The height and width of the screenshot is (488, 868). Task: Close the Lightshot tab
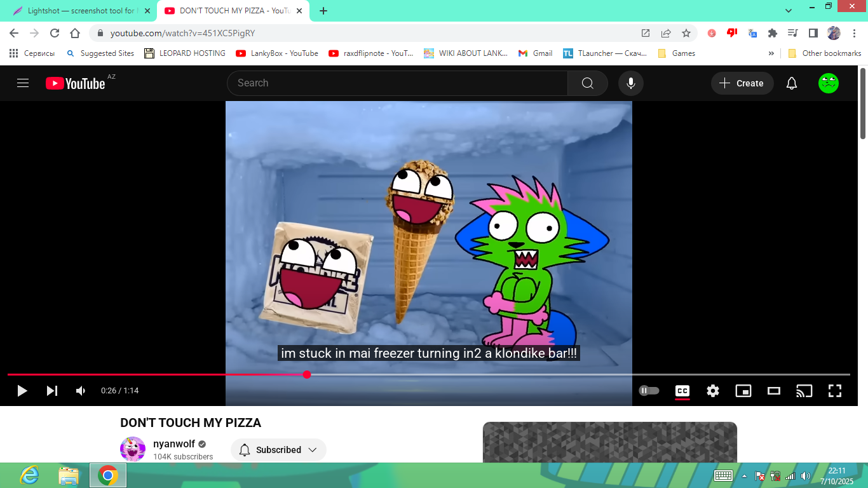point(147,11)
